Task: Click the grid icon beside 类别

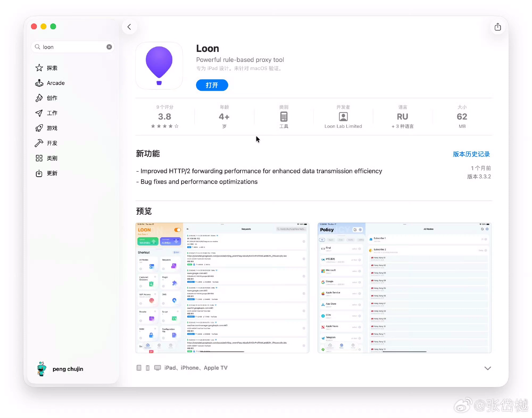Action: (x=39, y=158)
